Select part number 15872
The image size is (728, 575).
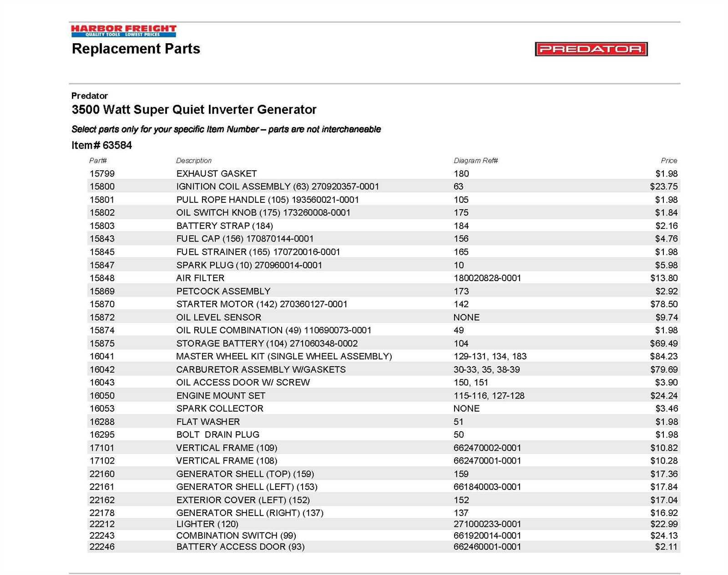102,318
